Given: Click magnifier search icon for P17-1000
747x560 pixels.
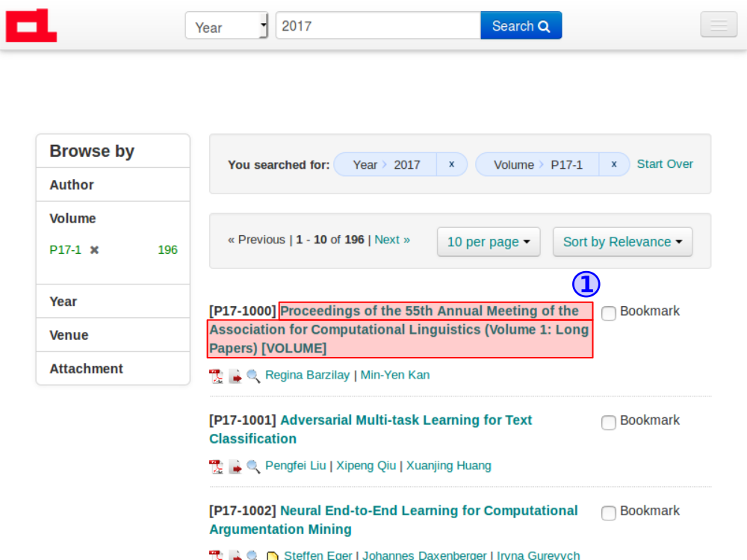Looking at the screenshot, I should coord(253,376).
